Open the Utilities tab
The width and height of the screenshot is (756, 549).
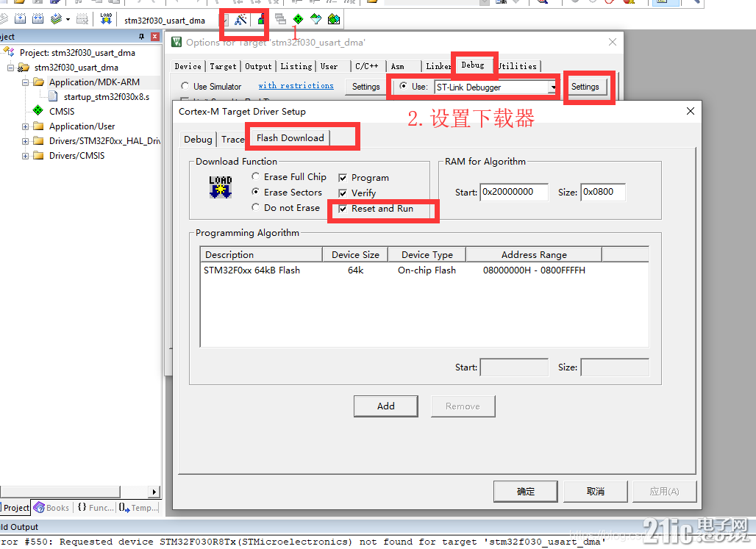coord(518,67)
